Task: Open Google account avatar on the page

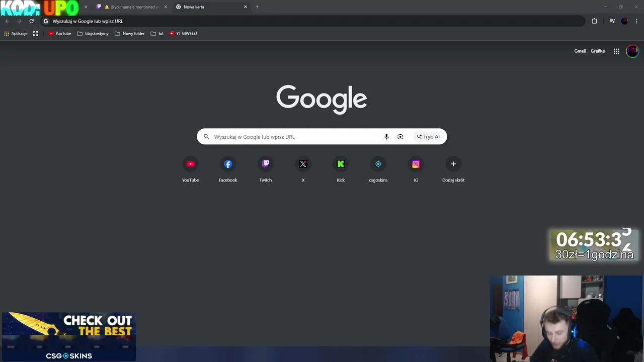Action: (x=632, y=51)
